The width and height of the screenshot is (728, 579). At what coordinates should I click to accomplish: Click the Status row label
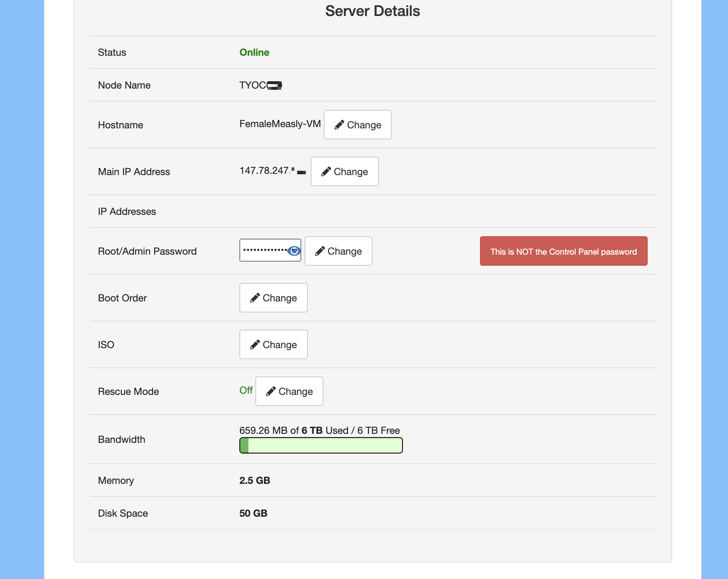pyautogui.click(x=112, y=52)
